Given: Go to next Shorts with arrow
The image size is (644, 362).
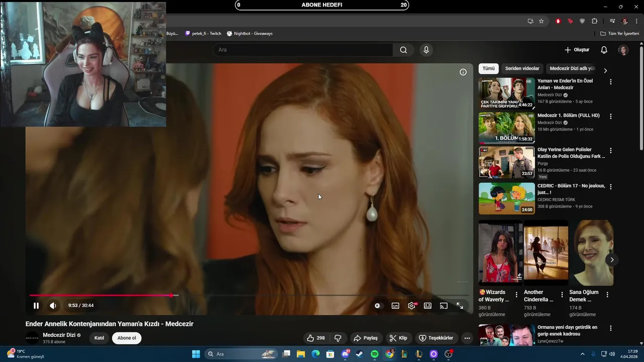Looking at the screenshot, I should tap(612, 260).
